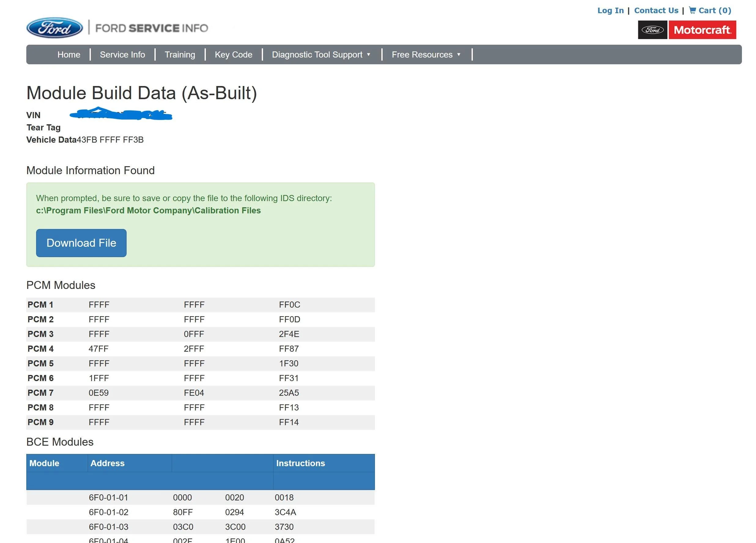Select the Module Build Data (As-Built) heading
The image size is (756, 543).
tap(142, 93)
